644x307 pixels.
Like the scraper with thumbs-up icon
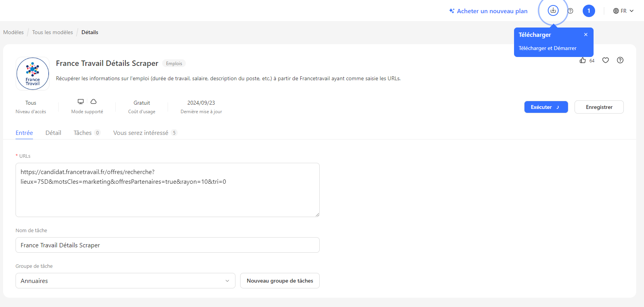click(x=583, y=60)
